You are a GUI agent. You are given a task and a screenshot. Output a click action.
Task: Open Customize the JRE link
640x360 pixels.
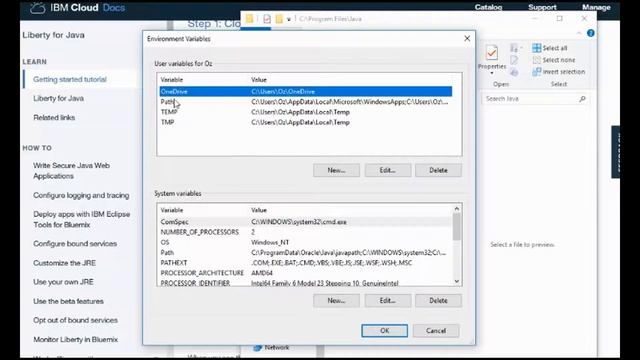64,263
